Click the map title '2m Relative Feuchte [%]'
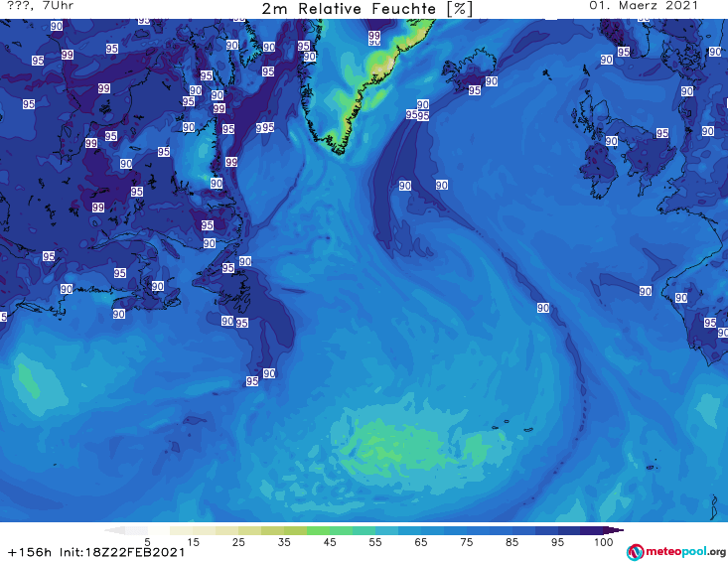The height and width of the screenshot is (562, 728). tap(366, 9)
